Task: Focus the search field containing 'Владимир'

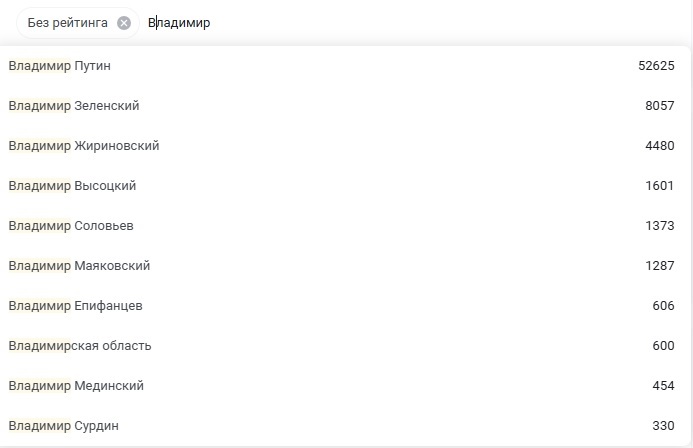Action: [411, 23]
